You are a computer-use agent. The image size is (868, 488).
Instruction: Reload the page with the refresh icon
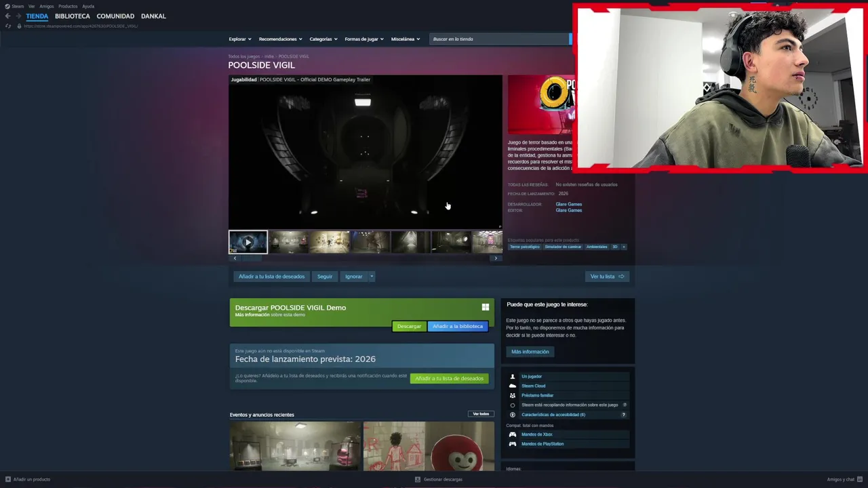7,26
